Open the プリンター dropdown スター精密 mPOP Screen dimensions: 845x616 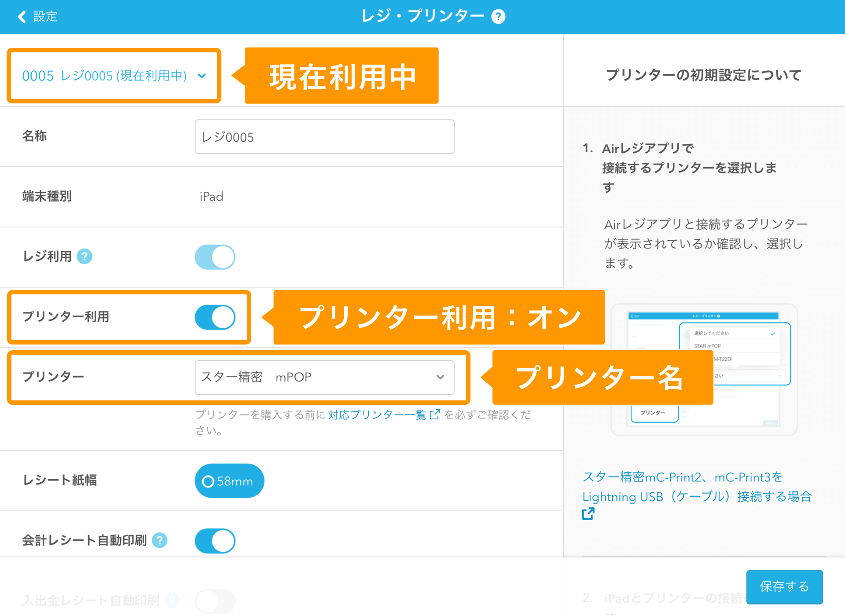(324, 377)
